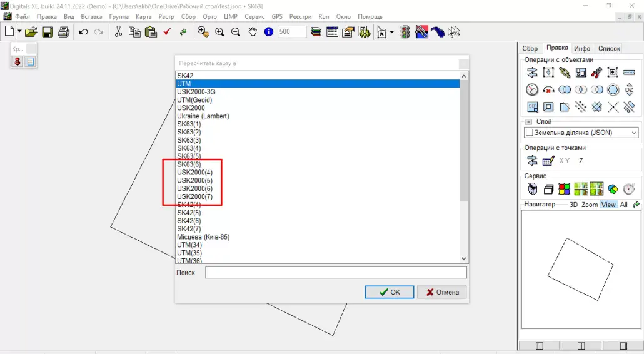Activate the Pan hand tool
Image resolution: width=644 pixels, height=354 pixels.
(253, 32)
